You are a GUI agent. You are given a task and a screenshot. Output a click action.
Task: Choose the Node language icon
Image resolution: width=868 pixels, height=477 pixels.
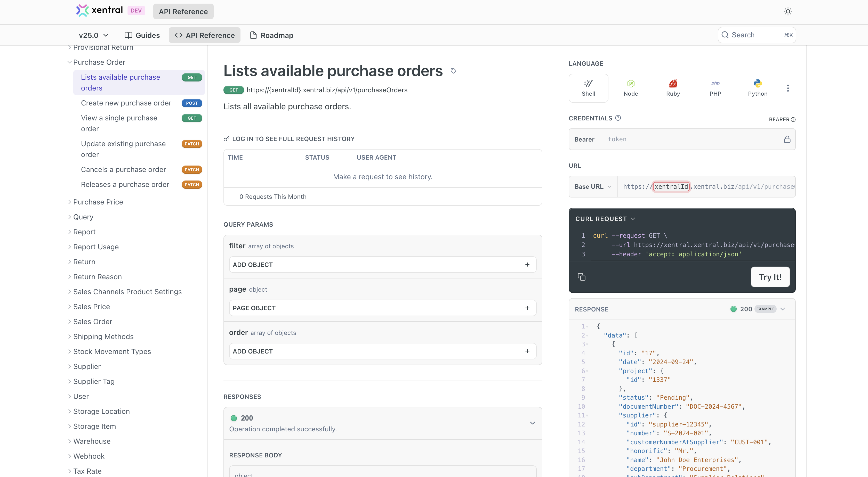click(x=630, y=88)
